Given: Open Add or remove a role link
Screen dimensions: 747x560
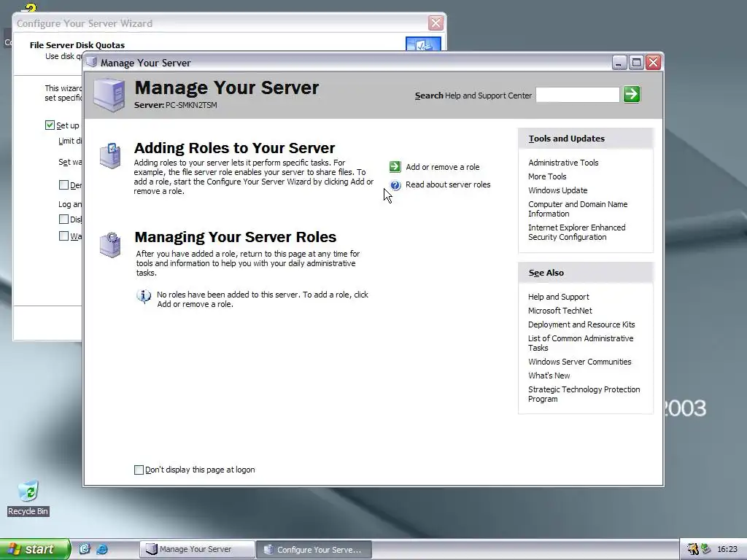Looking at the screenshot, I should (443, 167).
